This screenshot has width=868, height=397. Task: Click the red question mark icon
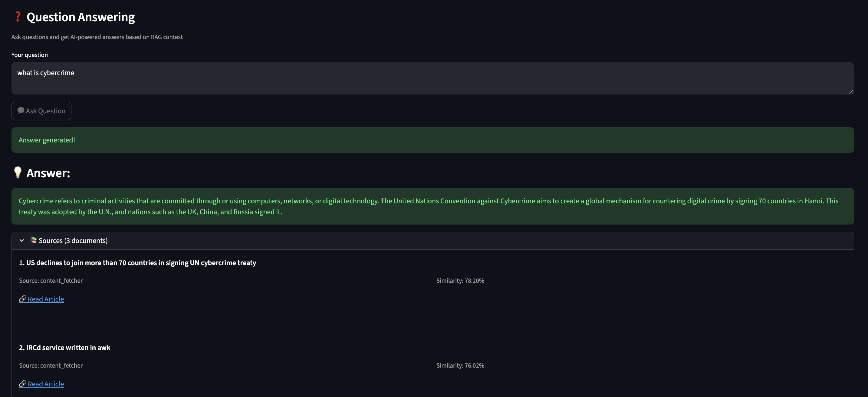pos(18,17)
